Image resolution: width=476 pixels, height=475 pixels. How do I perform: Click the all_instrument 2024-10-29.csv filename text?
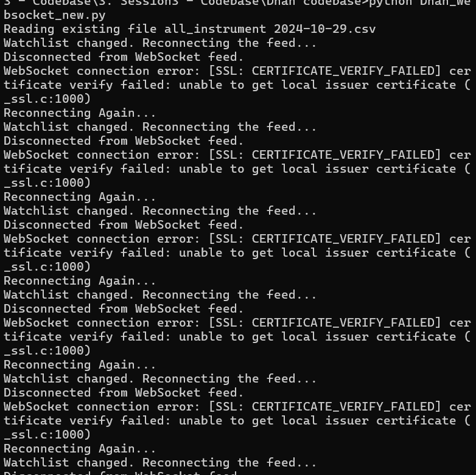tap(270, 29)
